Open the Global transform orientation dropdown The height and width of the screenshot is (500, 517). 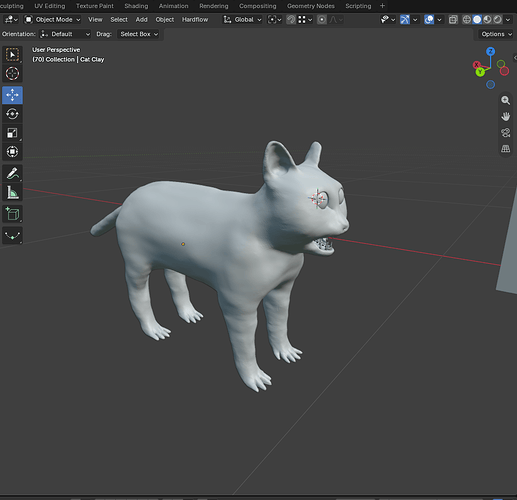coord(242,20)
